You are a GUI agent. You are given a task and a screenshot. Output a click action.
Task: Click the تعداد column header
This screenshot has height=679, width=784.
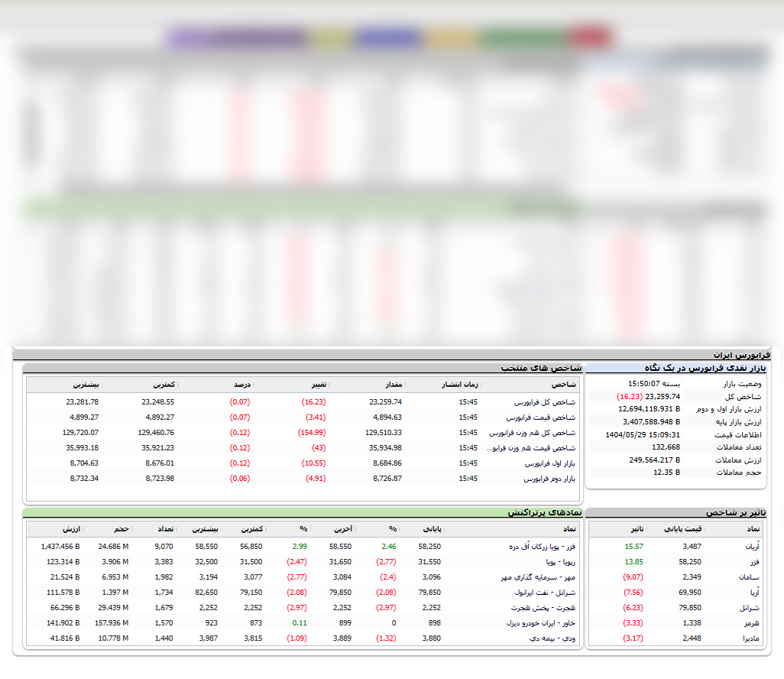point(164,528)
